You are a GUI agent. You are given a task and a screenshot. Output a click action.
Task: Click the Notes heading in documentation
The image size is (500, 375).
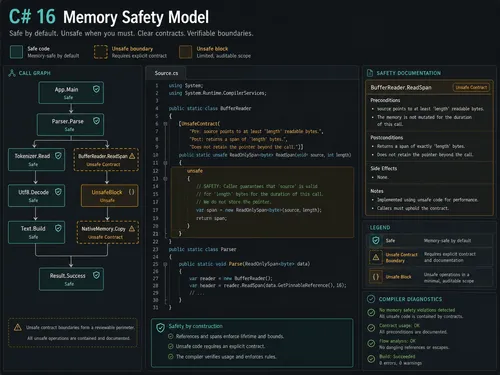click(x=377, y=191)
